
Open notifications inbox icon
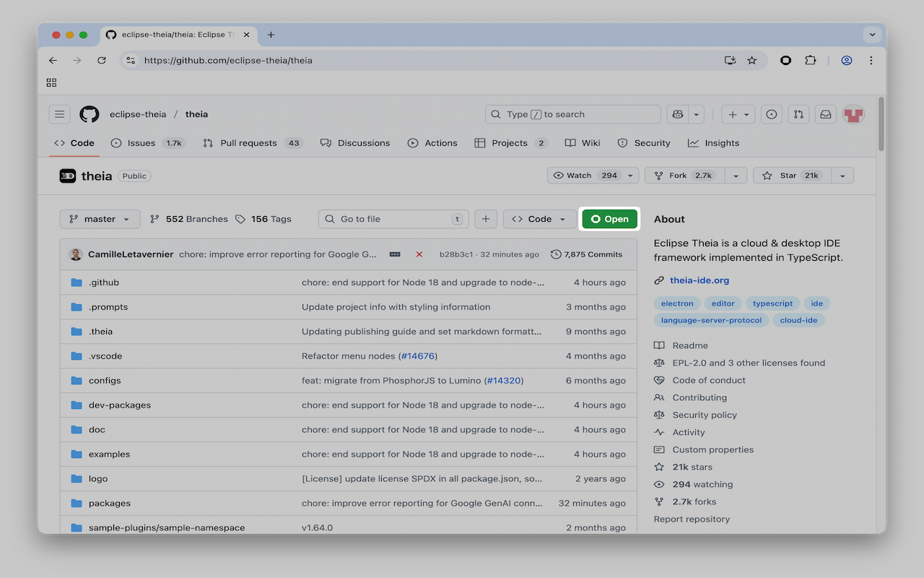coord(825,114)
